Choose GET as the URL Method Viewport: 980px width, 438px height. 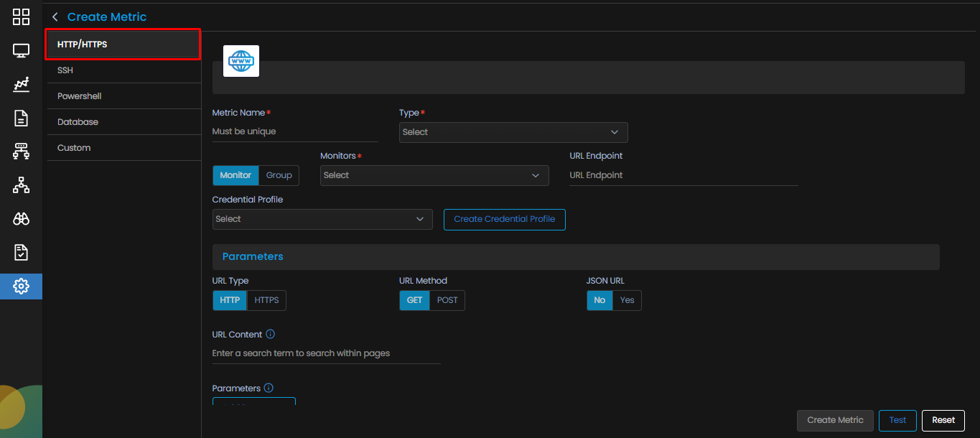pos(415,300)
